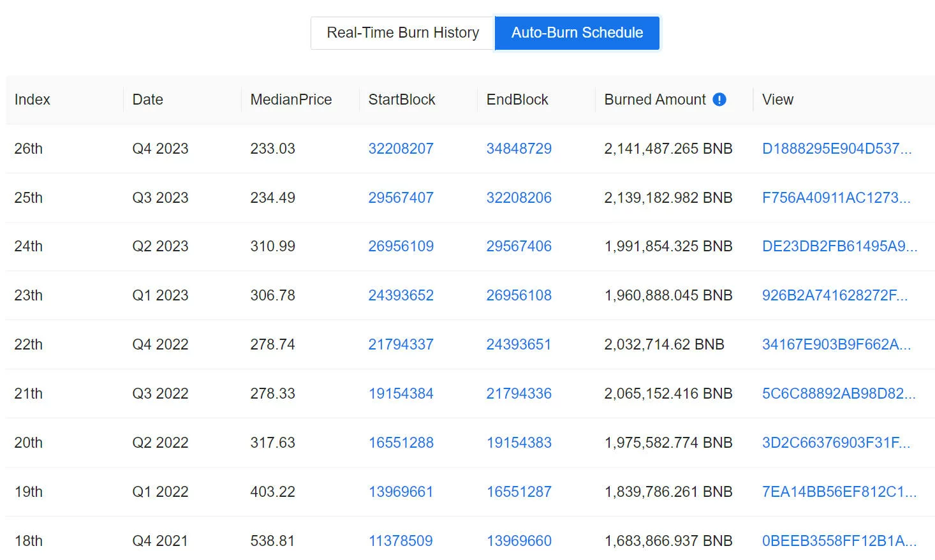This screenshot has height=560, width=935.
Task: Open end block 29567406
Action: 519,246
